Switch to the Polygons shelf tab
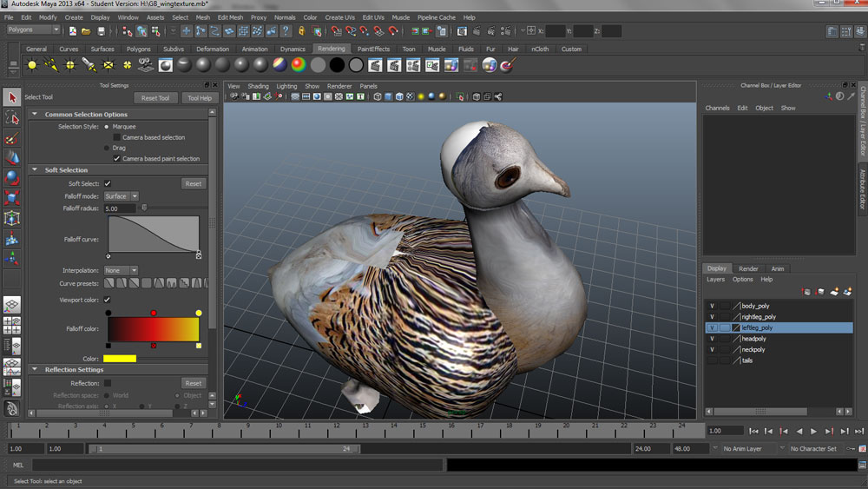The width and height of the screenshot is (868, 489). click(x=138, y=50)
